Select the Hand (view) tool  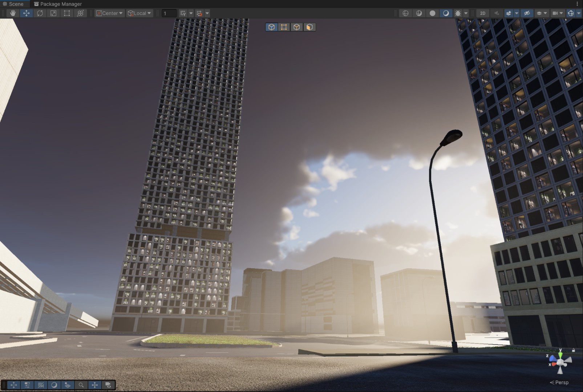[13, 13]
